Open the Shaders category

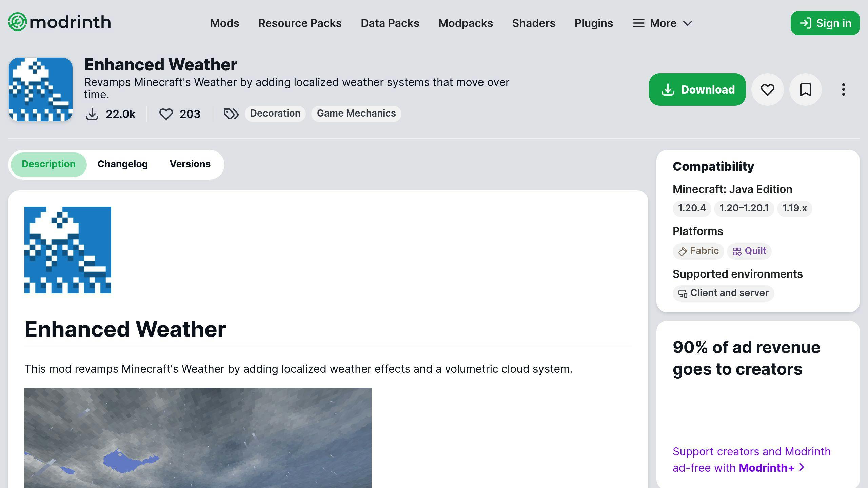[534, 23]
